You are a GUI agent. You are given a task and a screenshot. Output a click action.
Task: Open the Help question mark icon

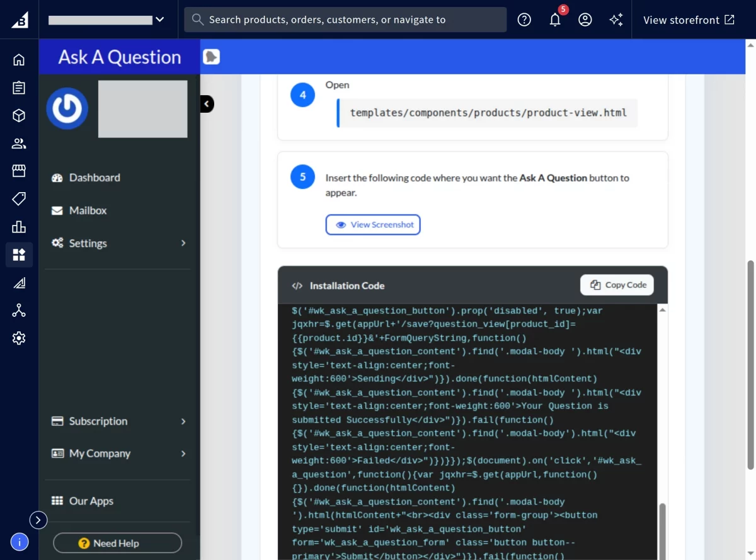(524, 20)
